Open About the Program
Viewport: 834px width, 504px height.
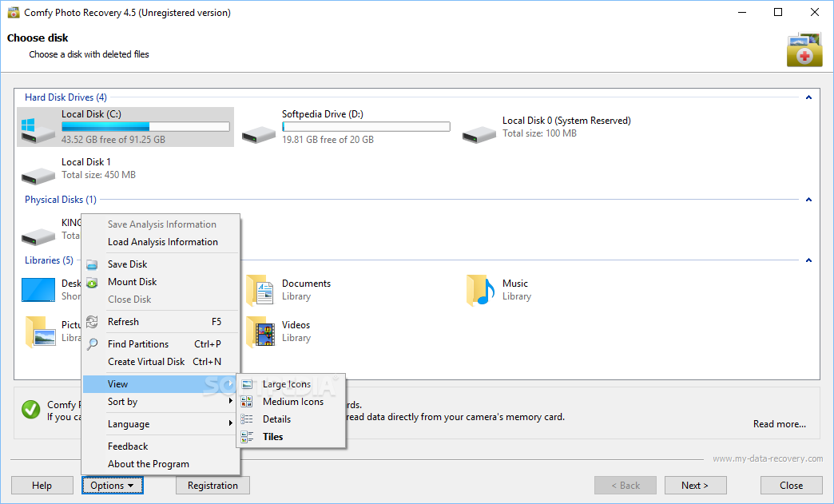tap(161, 463)
